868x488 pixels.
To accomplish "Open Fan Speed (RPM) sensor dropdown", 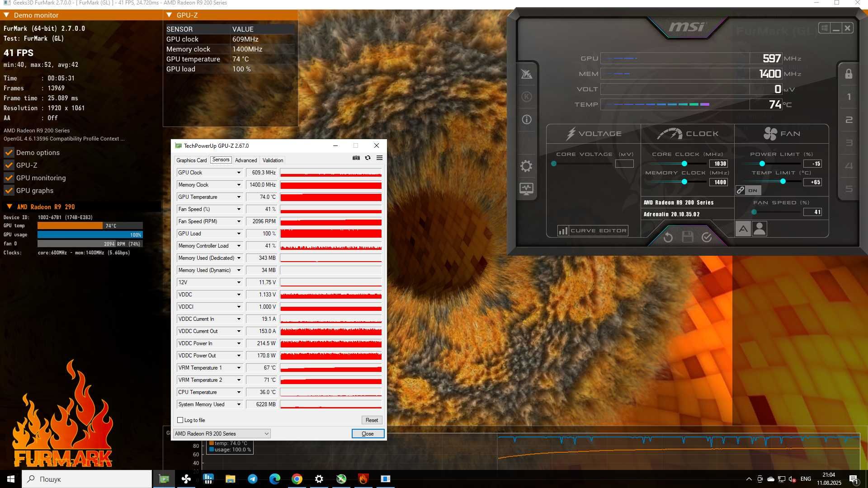I will pyautogui.click(x=239, y=221).
